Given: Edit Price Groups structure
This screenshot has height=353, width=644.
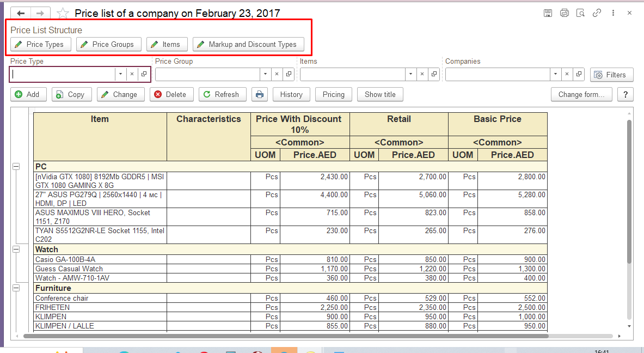Looking at the screenshot, I should (109, 44).
